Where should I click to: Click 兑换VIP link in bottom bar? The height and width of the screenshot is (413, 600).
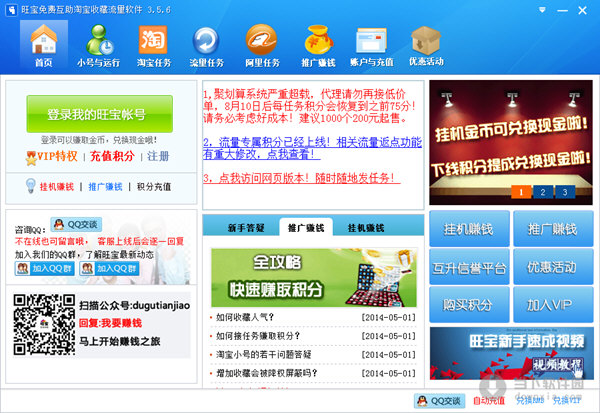click(567, 401)
